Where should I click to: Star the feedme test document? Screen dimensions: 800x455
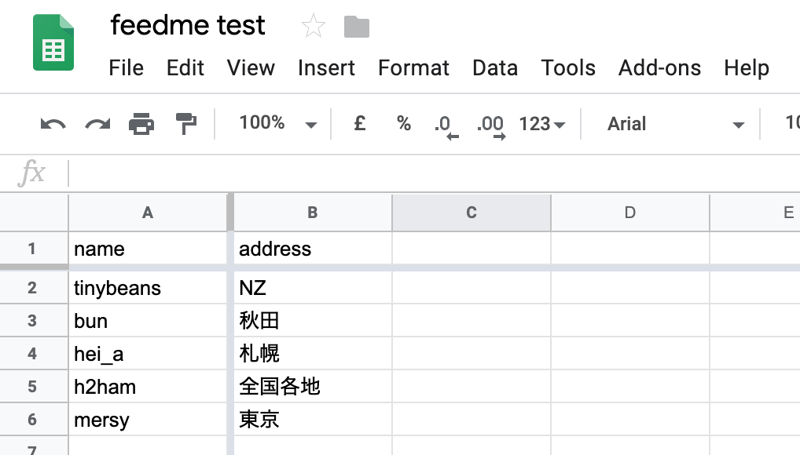(x=313, y=26)
